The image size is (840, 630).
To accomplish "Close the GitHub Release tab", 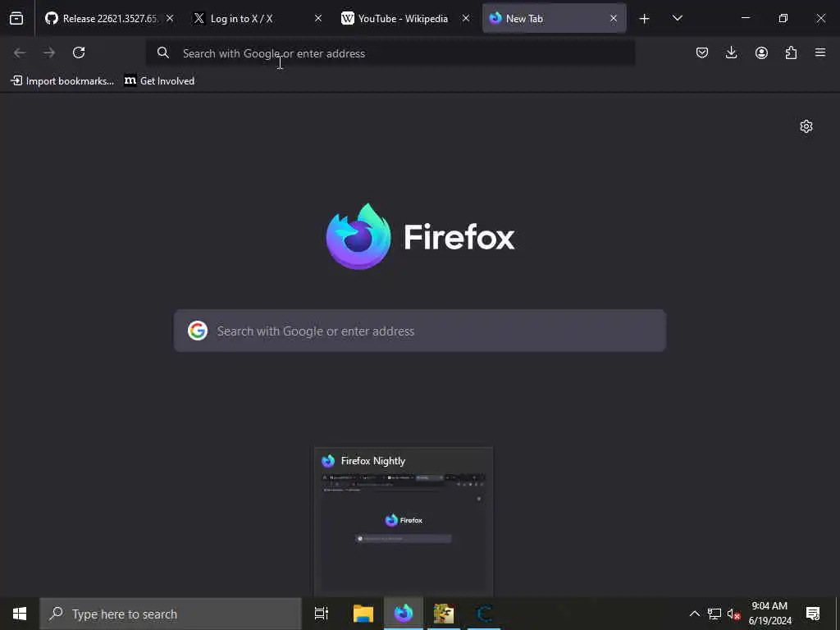I will pyautogui.click(x=170, y=18).
